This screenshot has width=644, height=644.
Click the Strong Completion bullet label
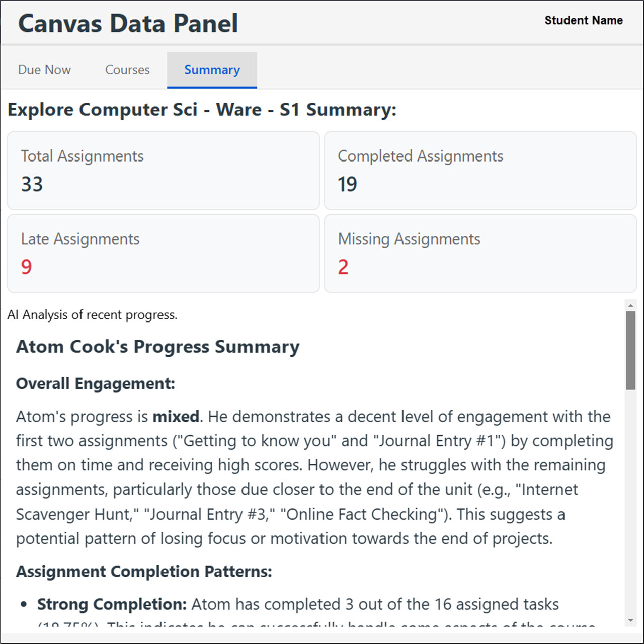tap(112, 604)
